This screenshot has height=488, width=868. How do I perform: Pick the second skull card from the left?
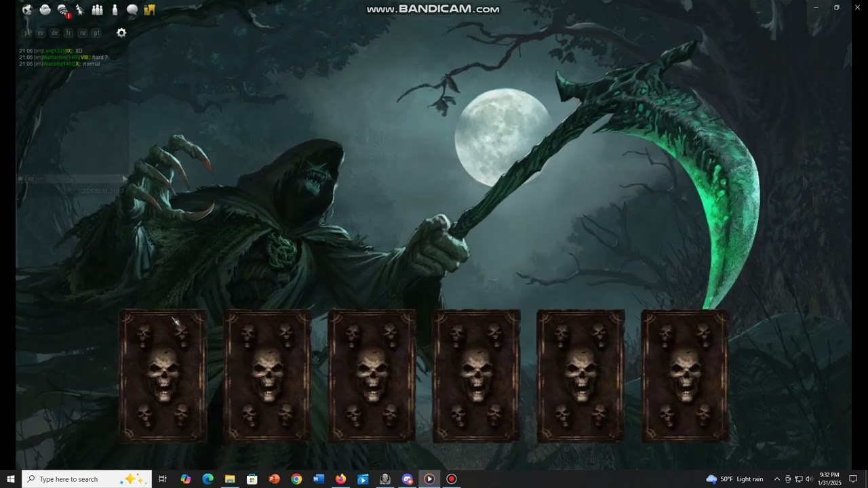[268, 375]
